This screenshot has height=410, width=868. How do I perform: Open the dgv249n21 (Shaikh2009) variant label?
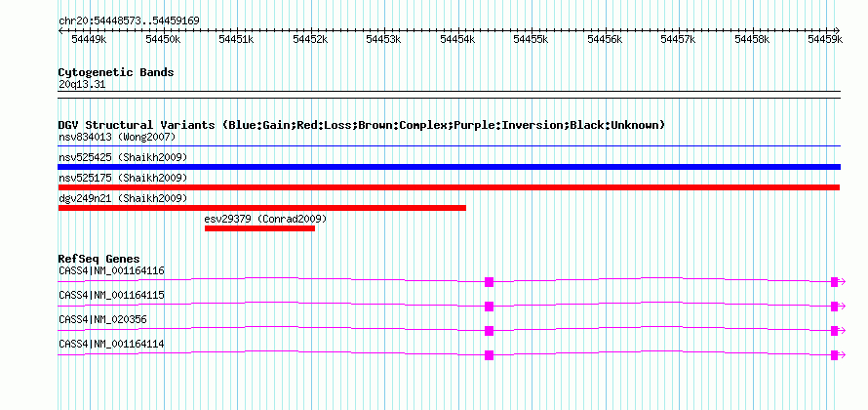(123, 198)
